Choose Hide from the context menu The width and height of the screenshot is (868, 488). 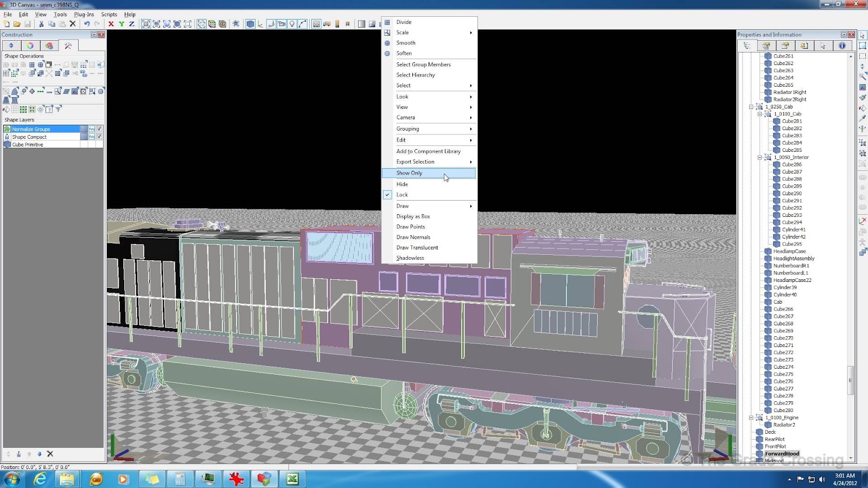429,184
